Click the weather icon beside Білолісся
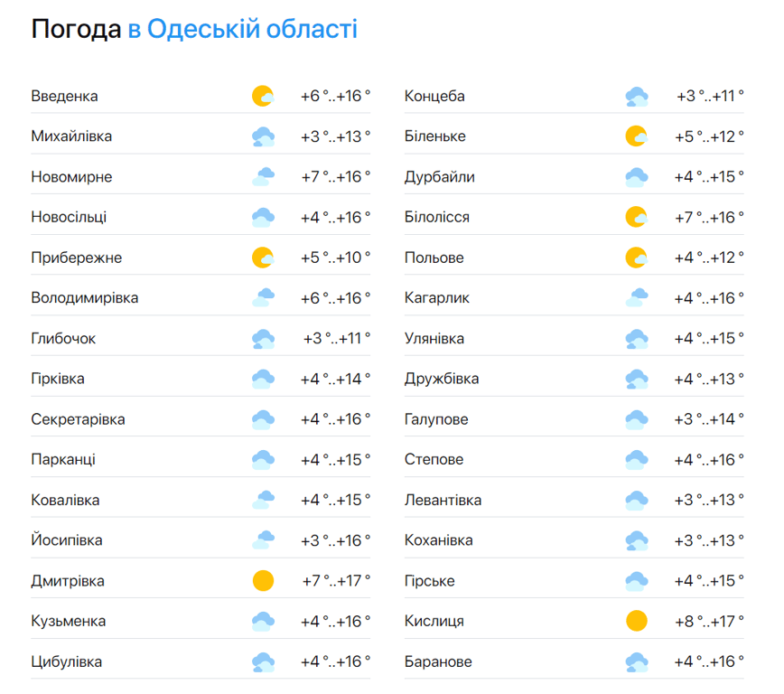 [x=637, y=217]
